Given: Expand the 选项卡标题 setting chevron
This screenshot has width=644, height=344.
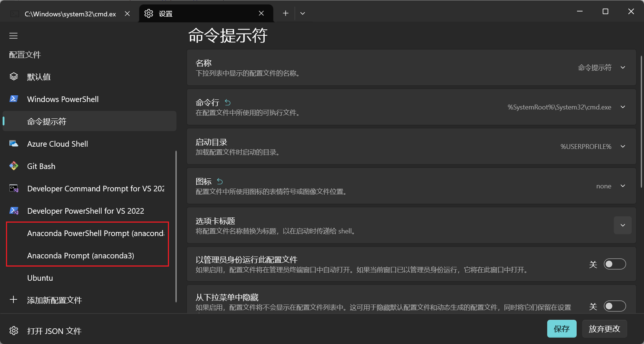Looking at the screenshot, I should [x=623, y=225].
